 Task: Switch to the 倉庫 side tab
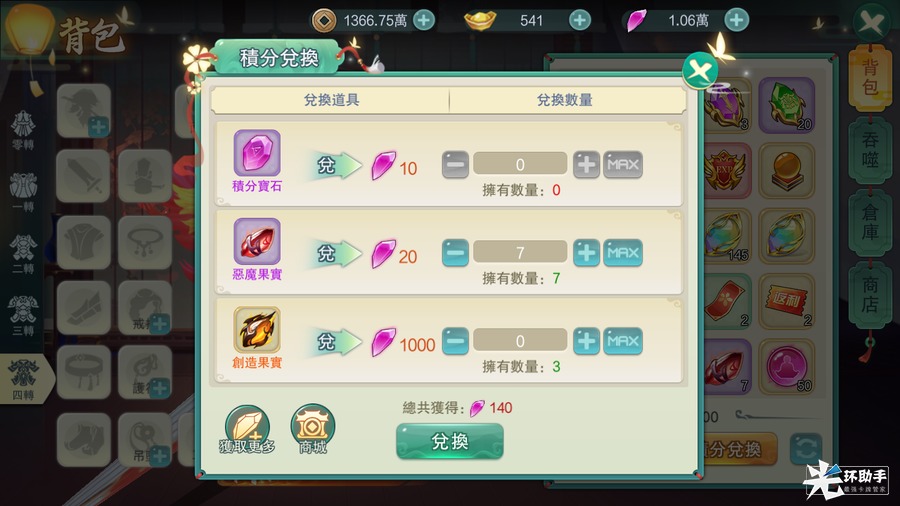[x=870, y=223]
